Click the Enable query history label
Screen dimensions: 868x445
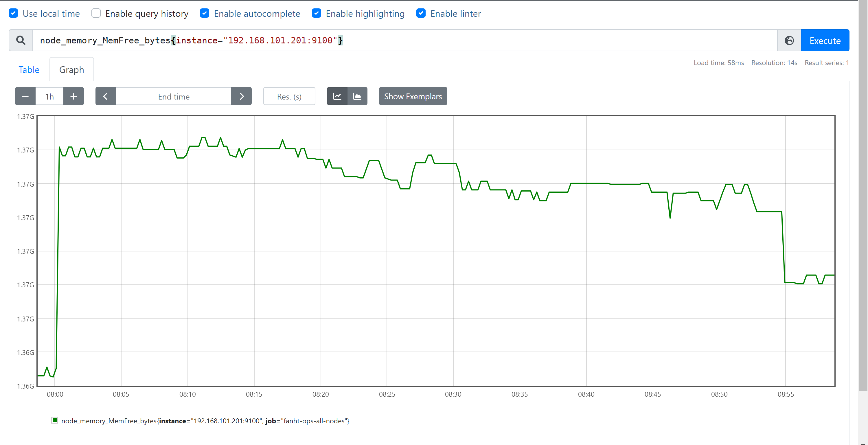coord(147,14)
